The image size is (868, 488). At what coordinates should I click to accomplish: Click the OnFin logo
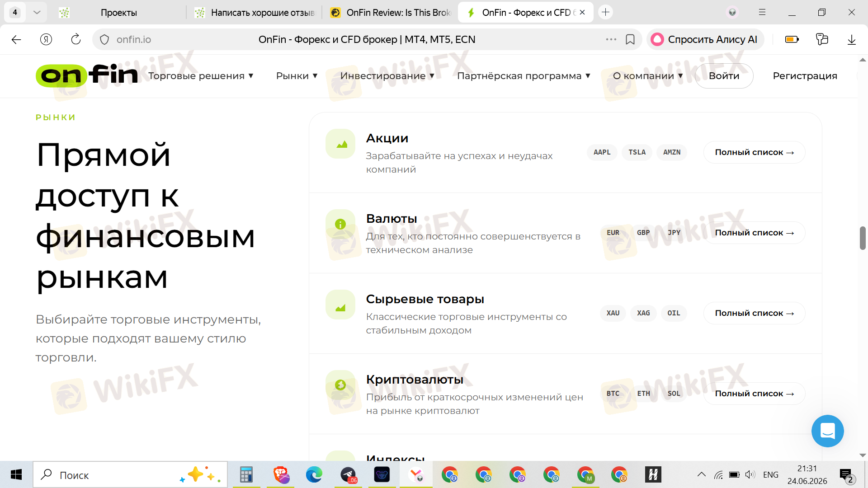(87, 75)
